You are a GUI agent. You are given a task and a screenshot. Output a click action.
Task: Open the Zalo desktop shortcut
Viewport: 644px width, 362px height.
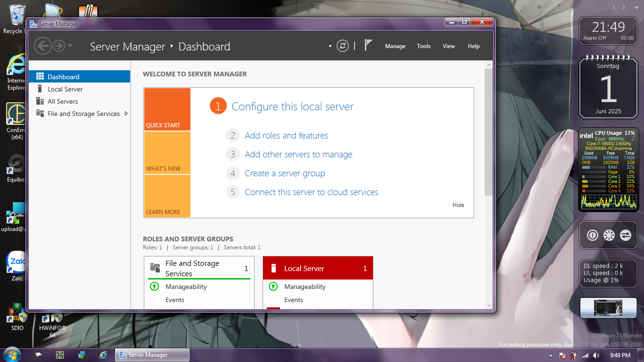[x=17, y=265]
